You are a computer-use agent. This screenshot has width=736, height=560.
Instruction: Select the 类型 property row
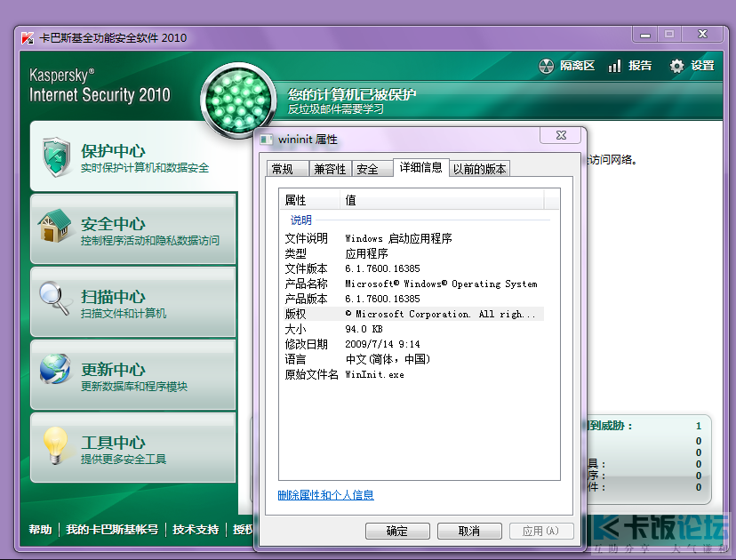(x=414, y=253)
